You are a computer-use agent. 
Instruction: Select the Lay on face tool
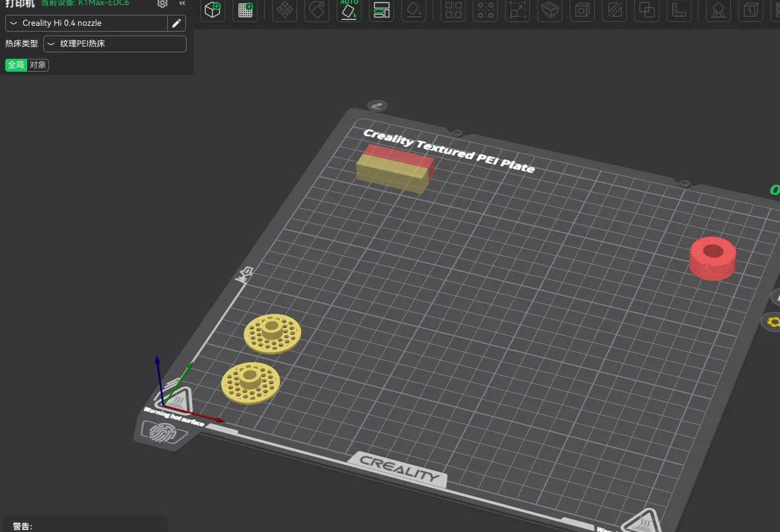(x=414, y=10)
